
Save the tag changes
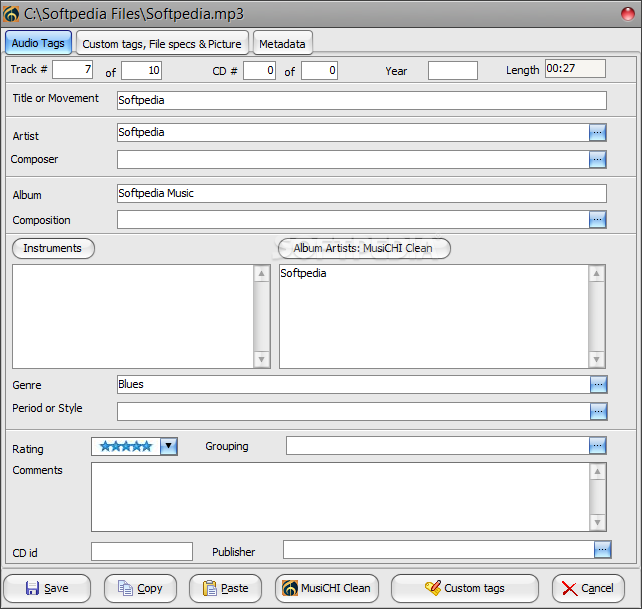47,589
